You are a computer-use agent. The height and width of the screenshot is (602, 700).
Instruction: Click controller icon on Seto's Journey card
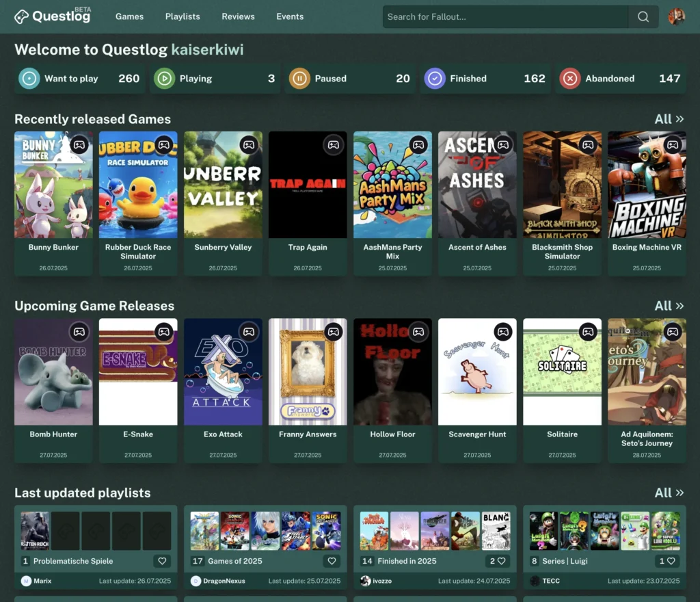click(x=673, y=332)
